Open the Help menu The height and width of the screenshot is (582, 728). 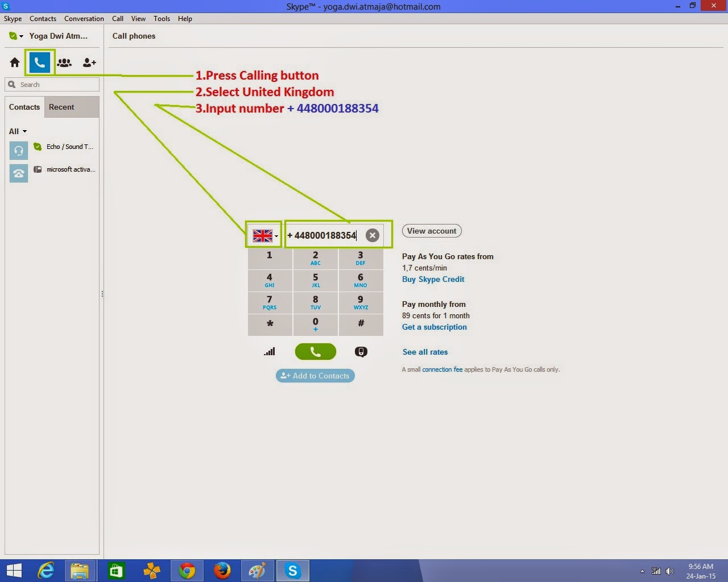[x=185, y=19]
